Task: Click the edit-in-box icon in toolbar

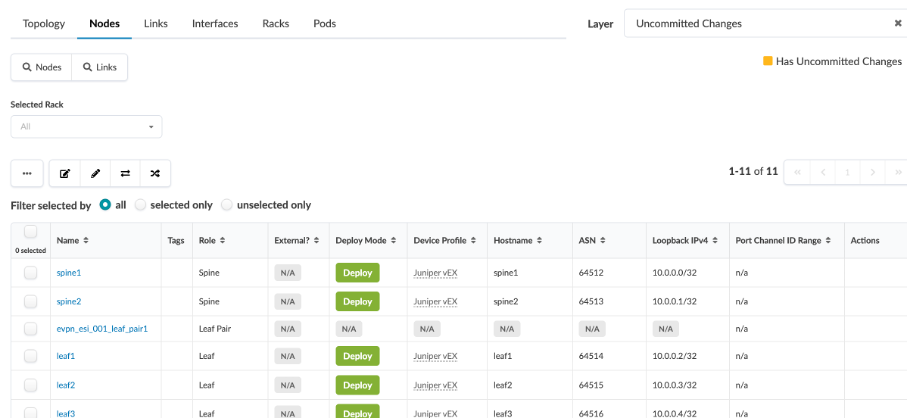Action: (65, 173)
